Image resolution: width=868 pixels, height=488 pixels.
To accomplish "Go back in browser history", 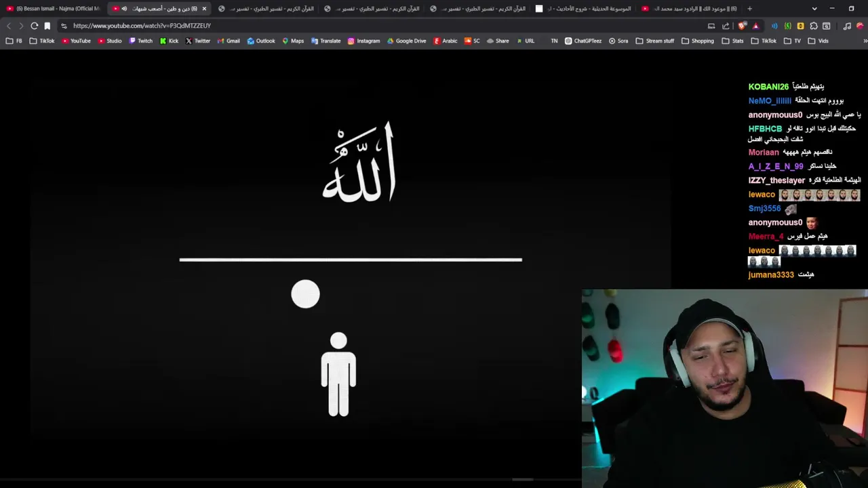I will coord(9,26).
